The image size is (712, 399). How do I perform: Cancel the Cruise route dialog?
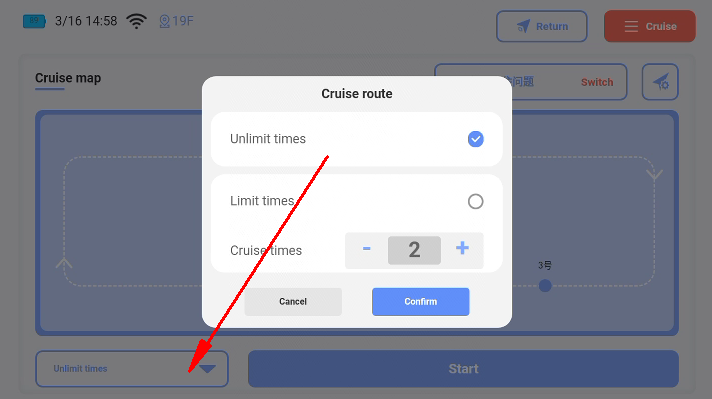pos(293,301)
